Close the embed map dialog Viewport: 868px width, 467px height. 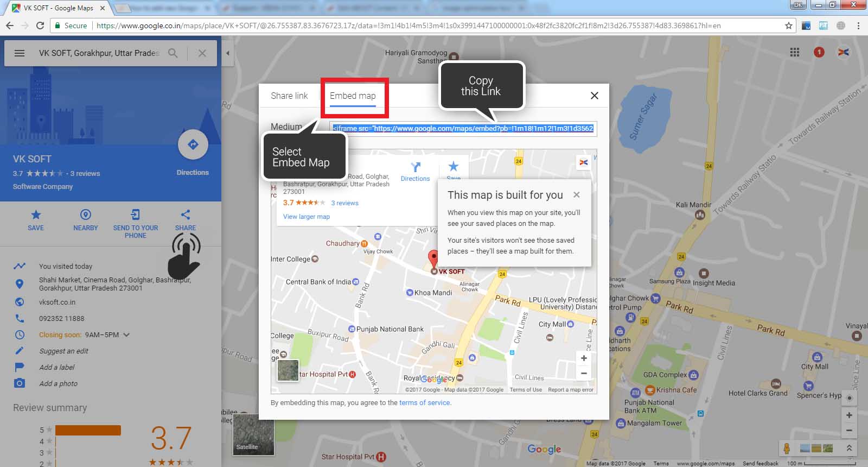[595, 96]
